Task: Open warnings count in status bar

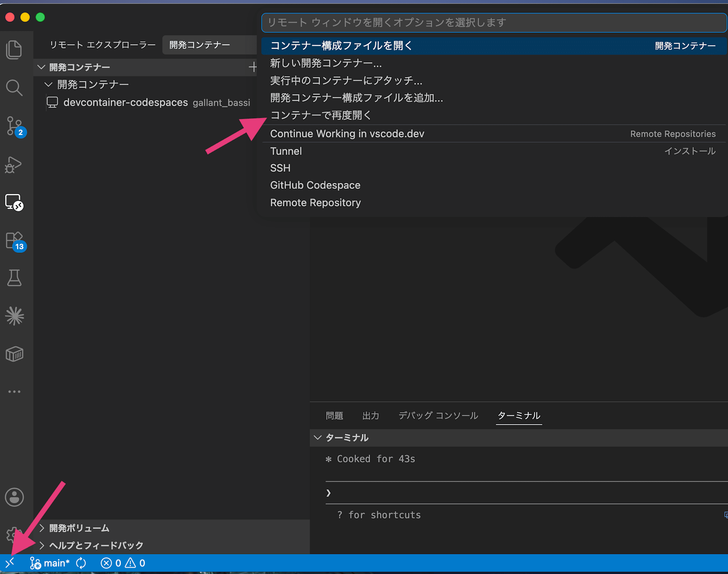Action: pos(135,563)
